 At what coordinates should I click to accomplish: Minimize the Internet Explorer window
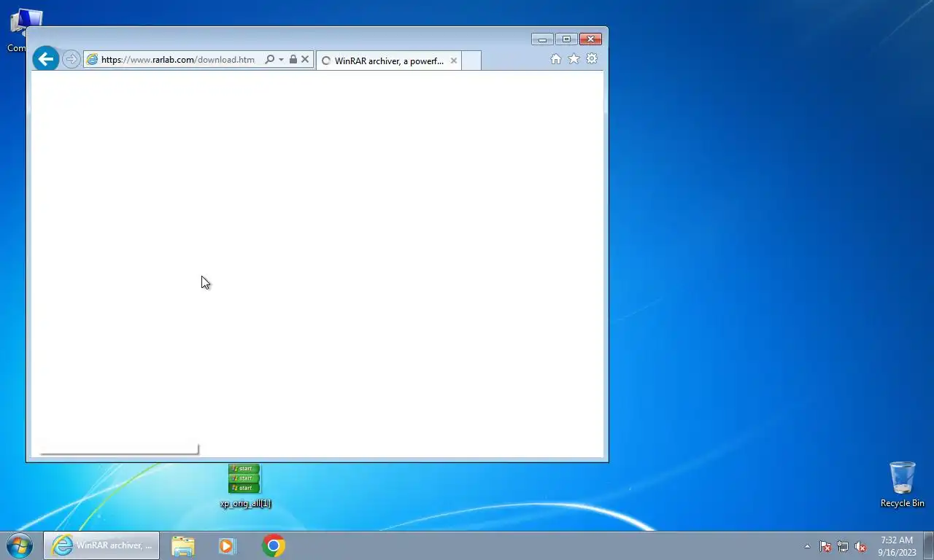pos(542,39)
